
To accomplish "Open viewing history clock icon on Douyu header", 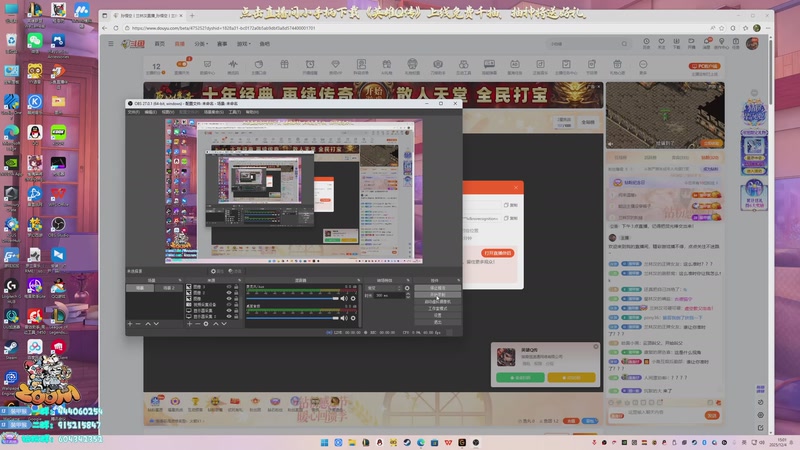I will 646,43.
